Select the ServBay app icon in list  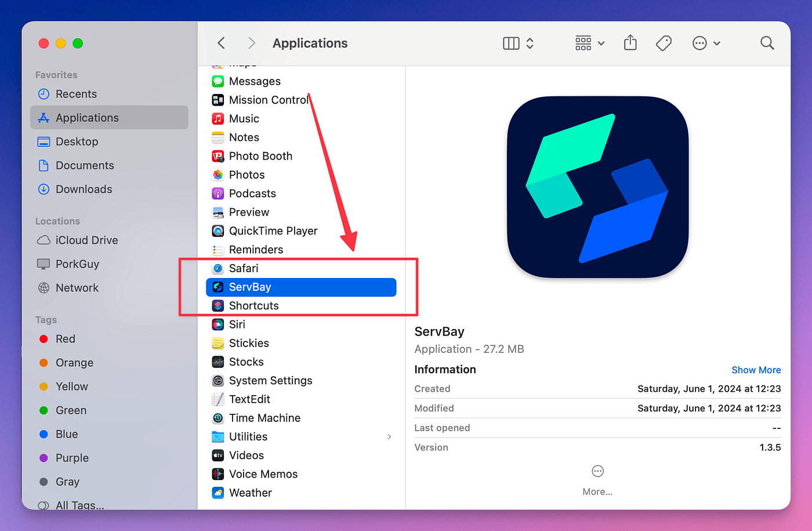tap(218, 287)
